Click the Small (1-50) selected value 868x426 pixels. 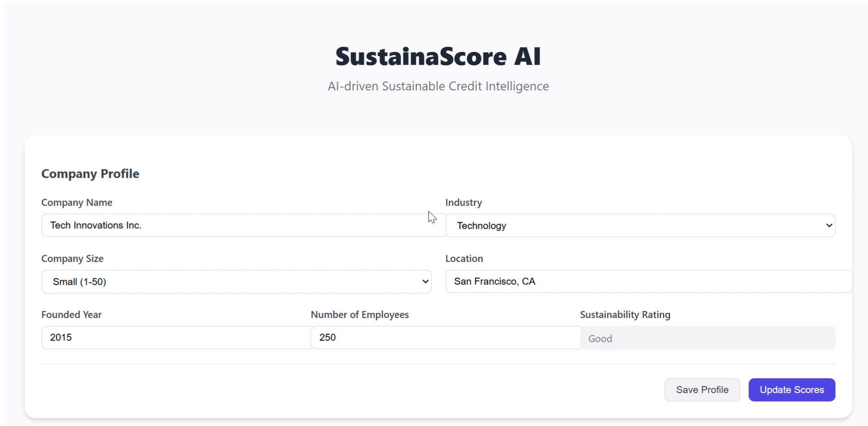point(80,282)
